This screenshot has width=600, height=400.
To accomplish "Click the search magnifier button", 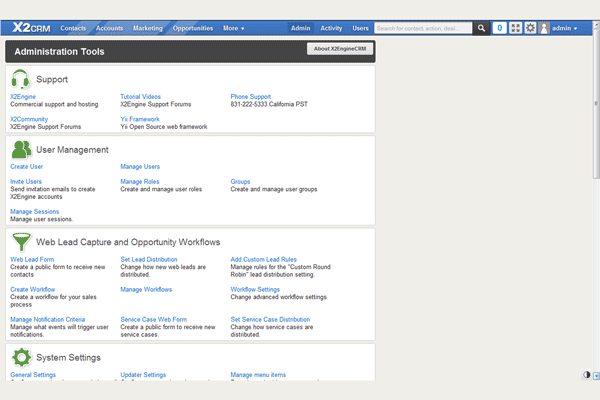I will [x=481, y=28].
